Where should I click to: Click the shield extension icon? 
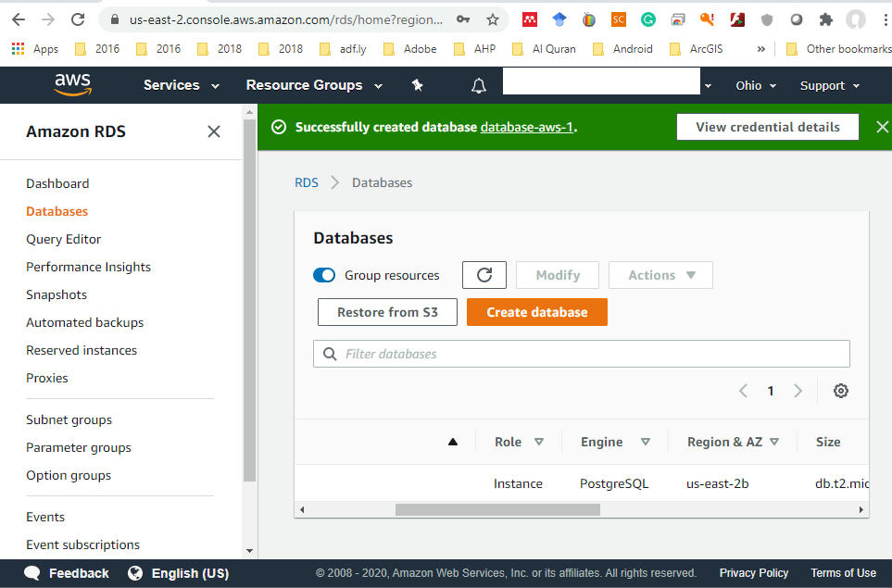pyautogui.click(x=767, y=19)
